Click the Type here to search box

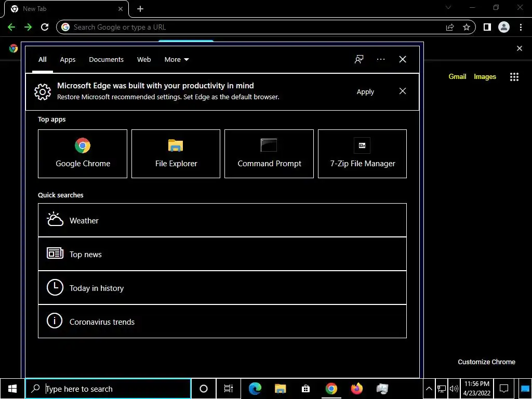pyautogui.click(x=108, y=389)
